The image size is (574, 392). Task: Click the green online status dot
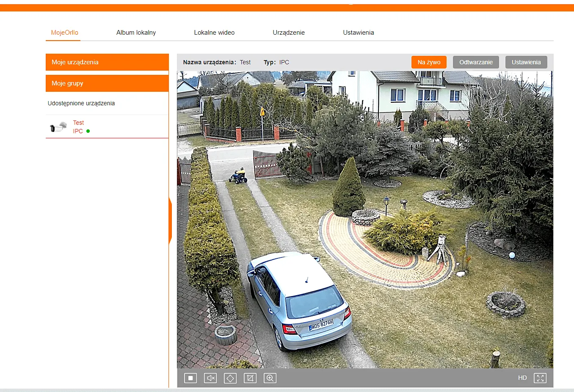point(88,131)
